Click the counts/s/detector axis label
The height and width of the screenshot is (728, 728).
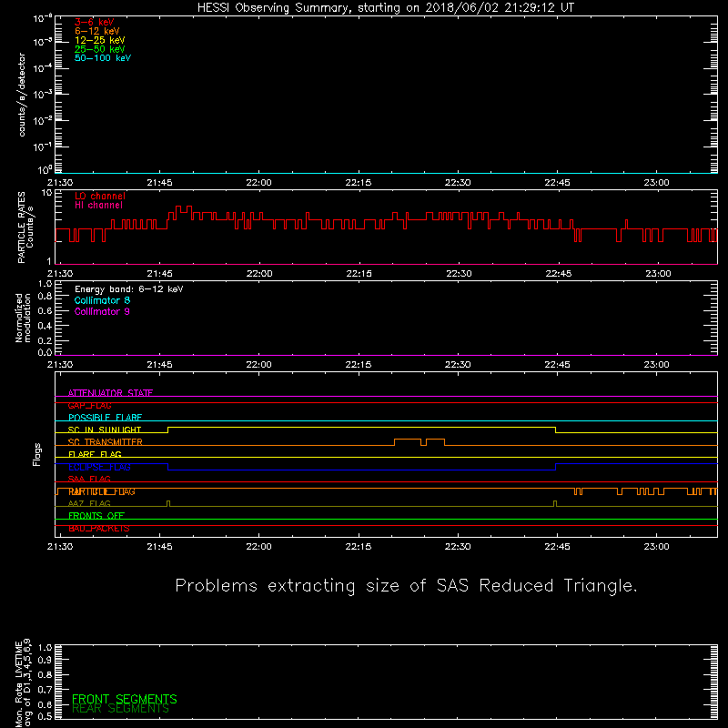click(x=22, y=95)
